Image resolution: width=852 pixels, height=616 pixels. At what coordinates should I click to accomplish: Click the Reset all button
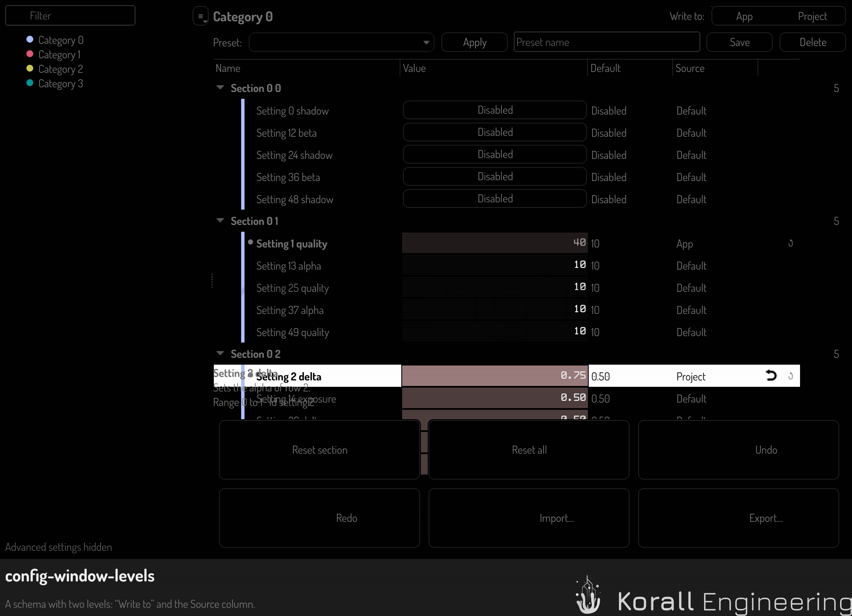(529, 450)
